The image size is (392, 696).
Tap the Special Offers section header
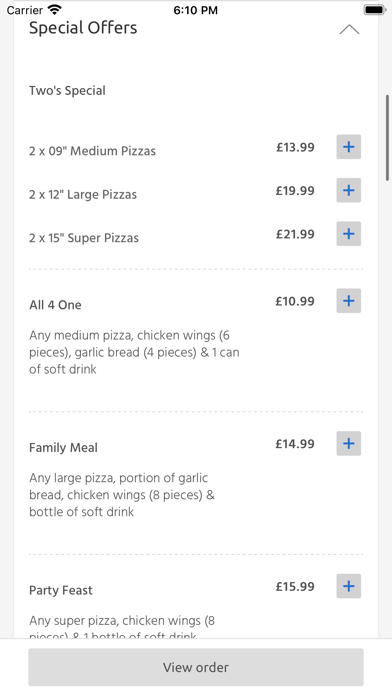click(x=83, y=28)
